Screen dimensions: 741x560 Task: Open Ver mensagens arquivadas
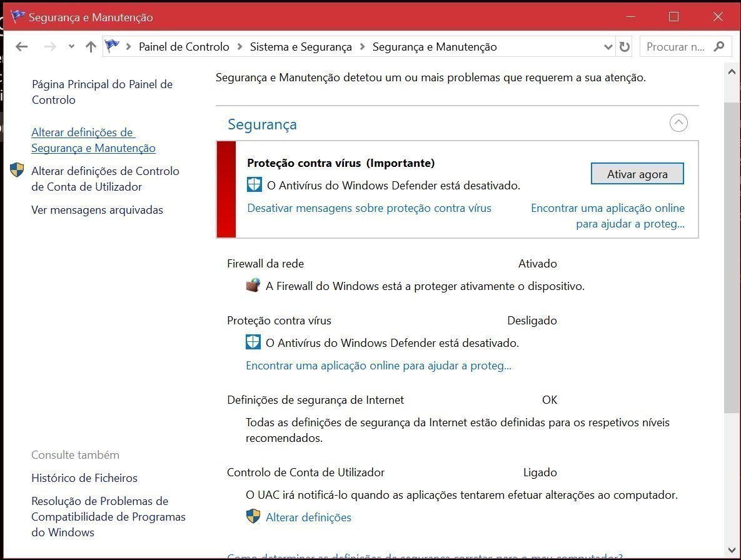[x=97, y=210]
